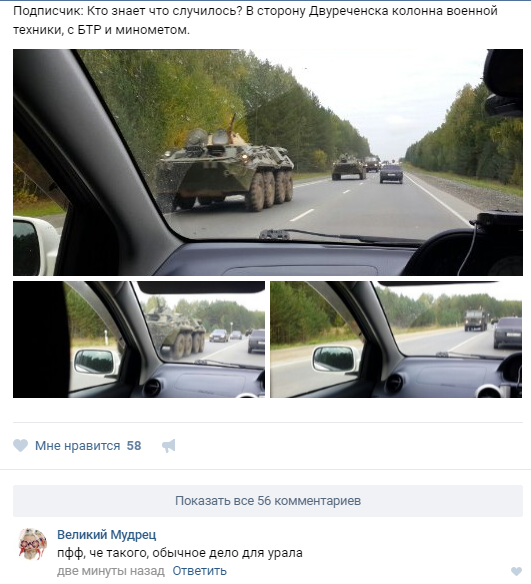Click Ответить to reply to comment

[200, 571]
